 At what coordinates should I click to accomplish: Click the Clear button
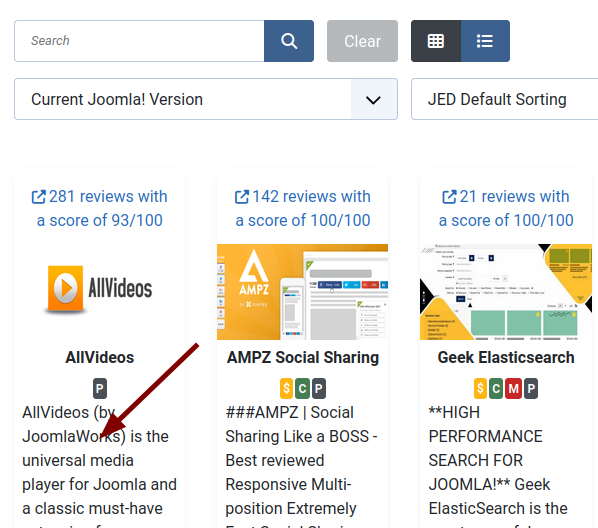pos(362,41)
